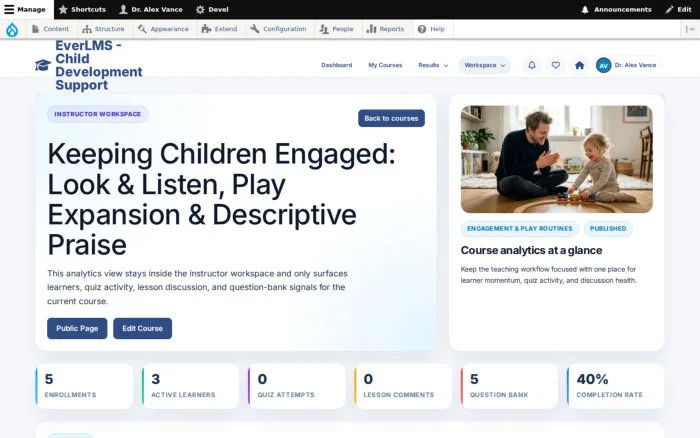Open Dr. Alex Vance user menu in the site header

[x=627, y=65]
